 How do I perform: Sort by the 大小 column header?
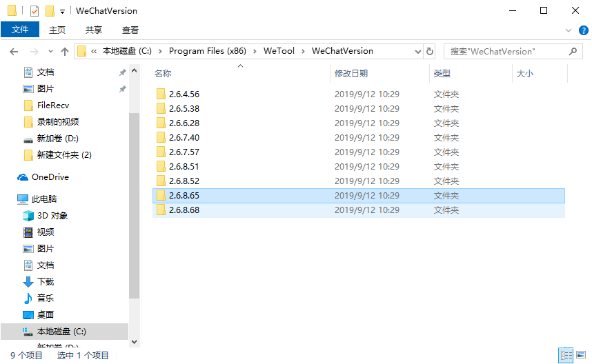click(525, 74)
